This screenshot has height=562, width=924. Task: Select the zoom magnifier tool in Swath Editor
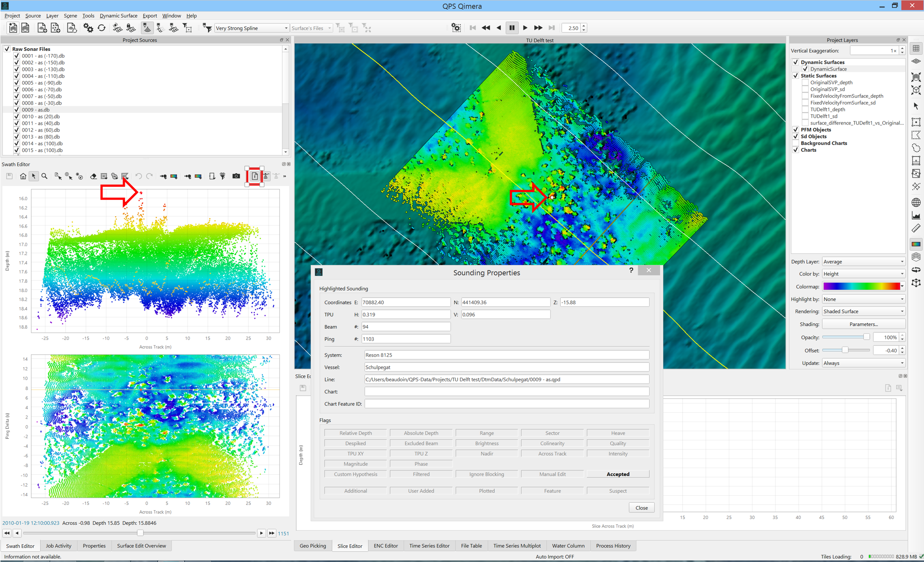[x=44, y=176]
